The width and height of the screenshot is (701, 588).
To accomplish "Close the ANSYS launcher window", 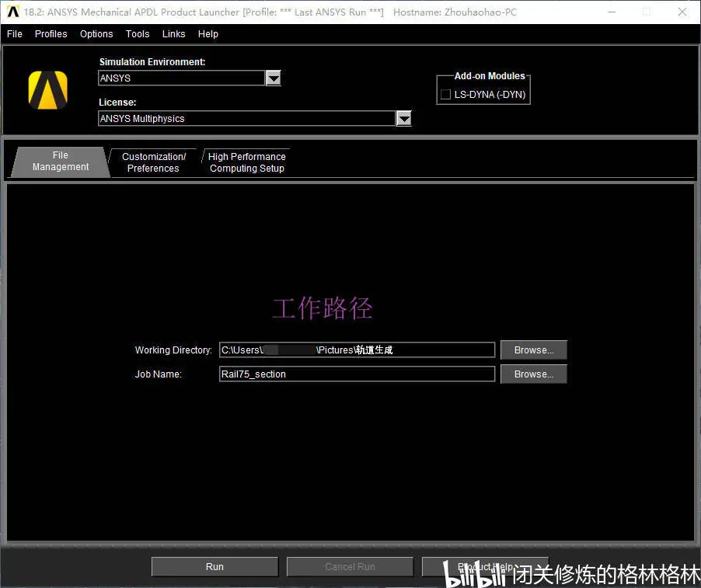I will point(682,12).
